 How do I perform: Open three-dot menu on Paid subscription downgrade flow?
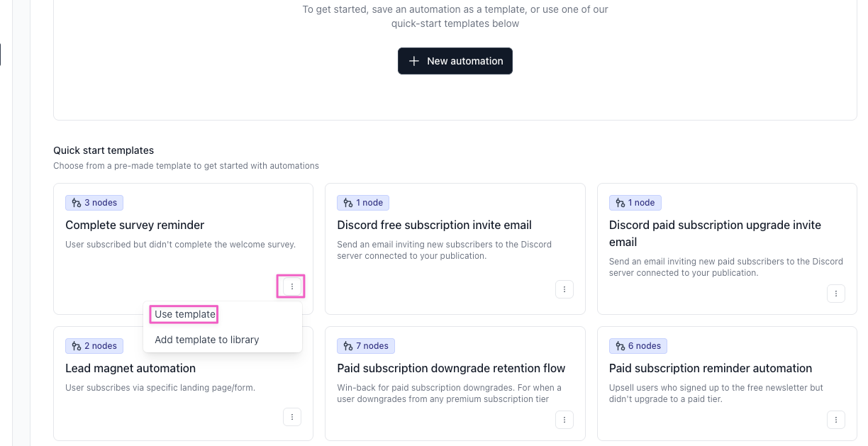(564, 420)
